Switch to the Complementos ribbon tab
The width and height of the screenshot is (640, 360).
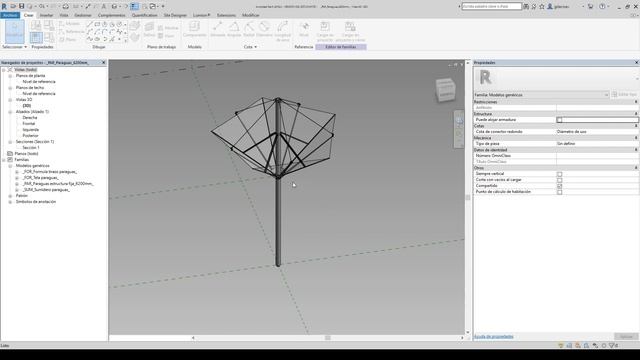111,15
